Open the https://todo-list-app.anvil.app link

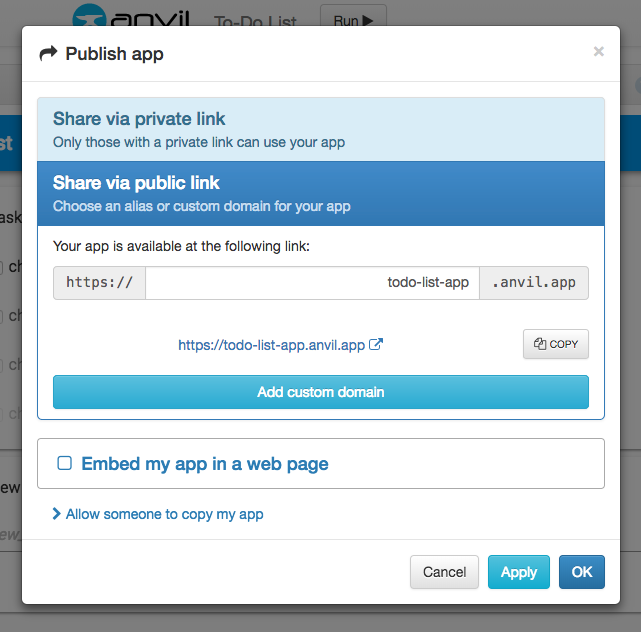[x=271, y=344]
